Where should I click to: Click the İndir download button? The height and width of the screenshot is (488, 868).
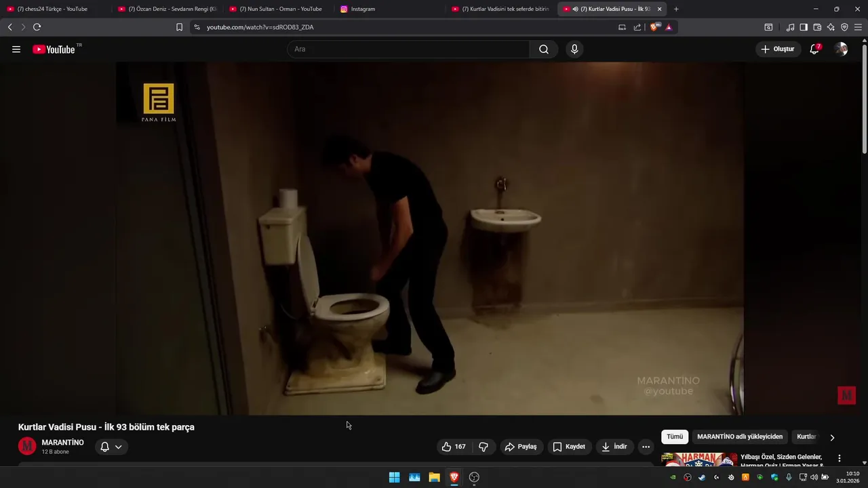(x=614, y=447)
